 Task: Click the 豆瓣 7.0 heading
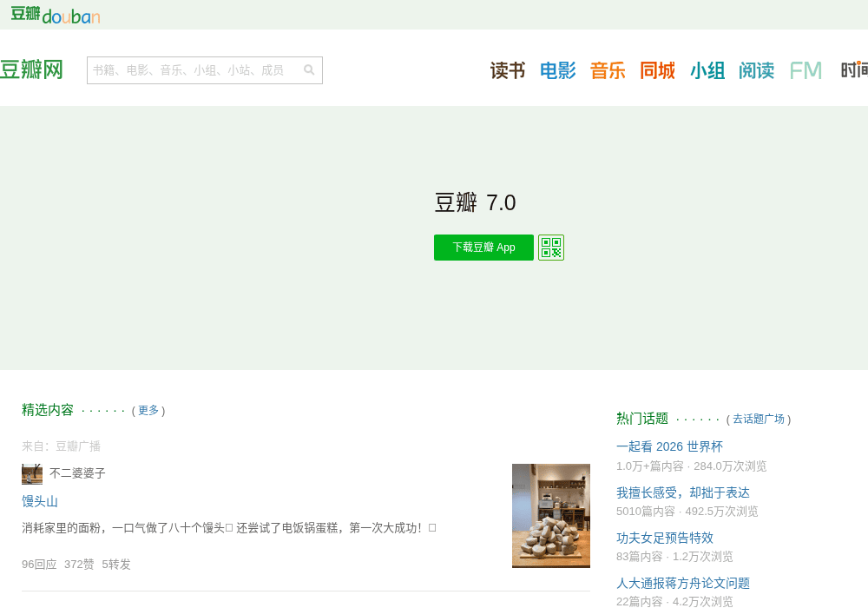click(x=475, y=202)
